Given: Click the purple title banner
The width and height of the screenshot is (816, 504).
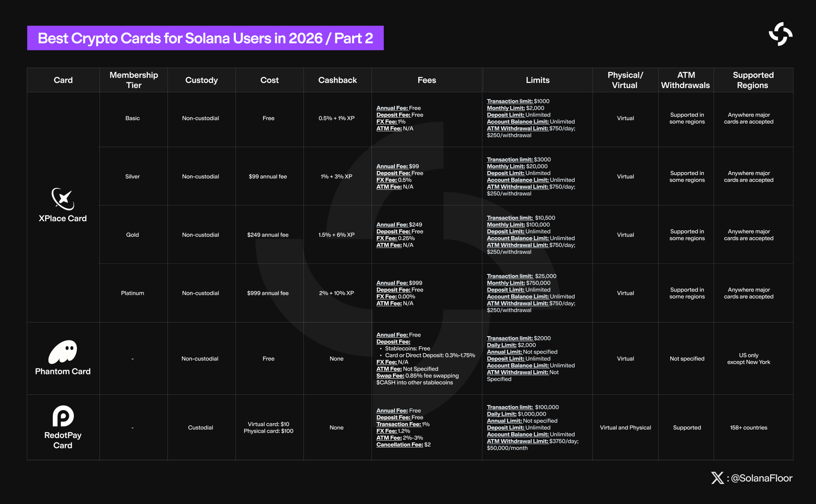Looking at the screenshot, I should point(205,38).
